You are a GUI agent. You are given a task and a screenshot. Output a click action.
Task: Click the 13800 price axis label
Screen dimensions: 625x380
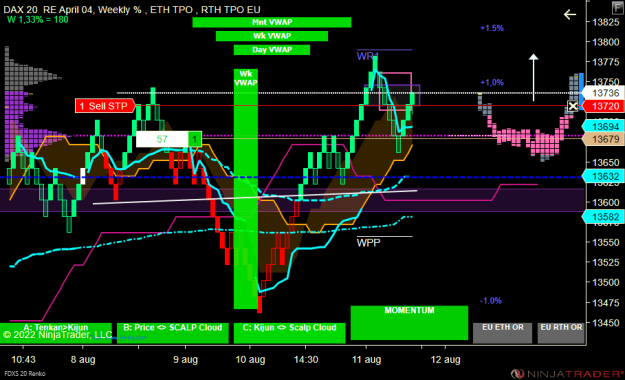[x=606, y=42]
